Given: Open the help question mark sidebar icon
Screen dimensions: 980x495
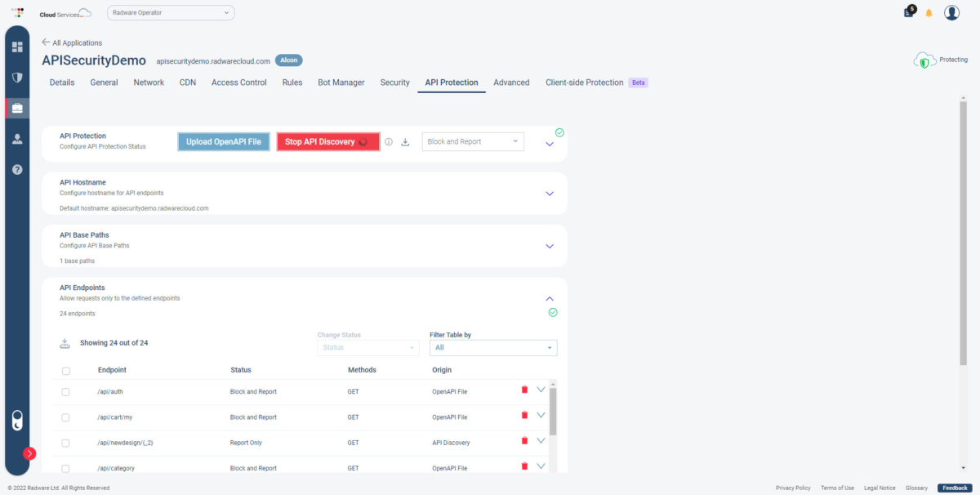Looking at the screenshot, I should tap(17, 169).
